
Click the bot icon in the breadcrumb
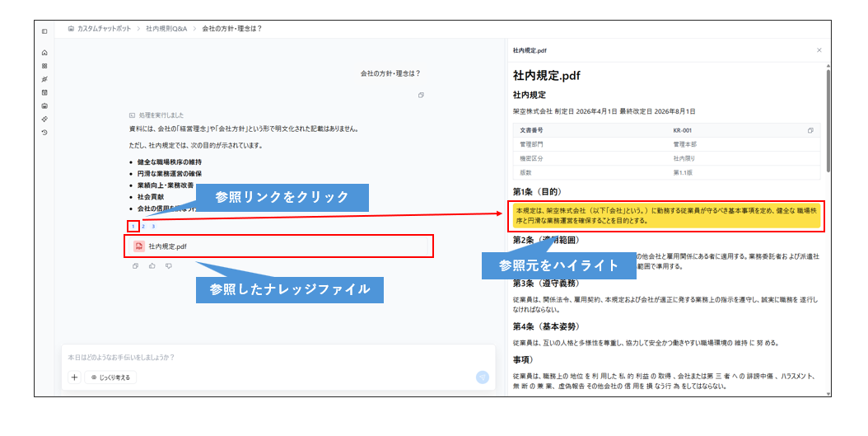(71, 28)
